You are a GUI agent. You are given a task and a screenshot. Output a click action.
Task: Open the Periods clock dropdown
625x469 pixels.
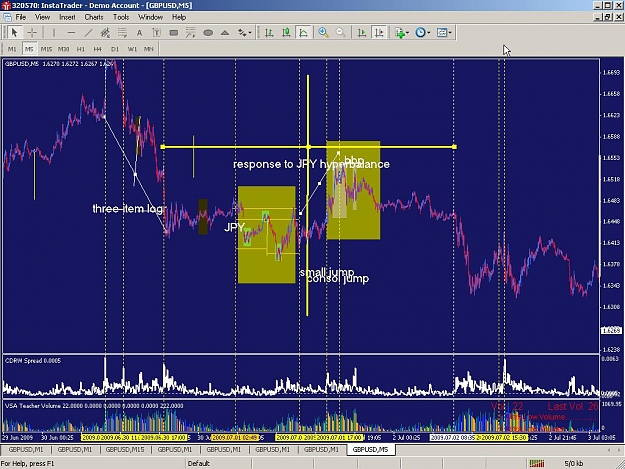[x=423, y=33]
